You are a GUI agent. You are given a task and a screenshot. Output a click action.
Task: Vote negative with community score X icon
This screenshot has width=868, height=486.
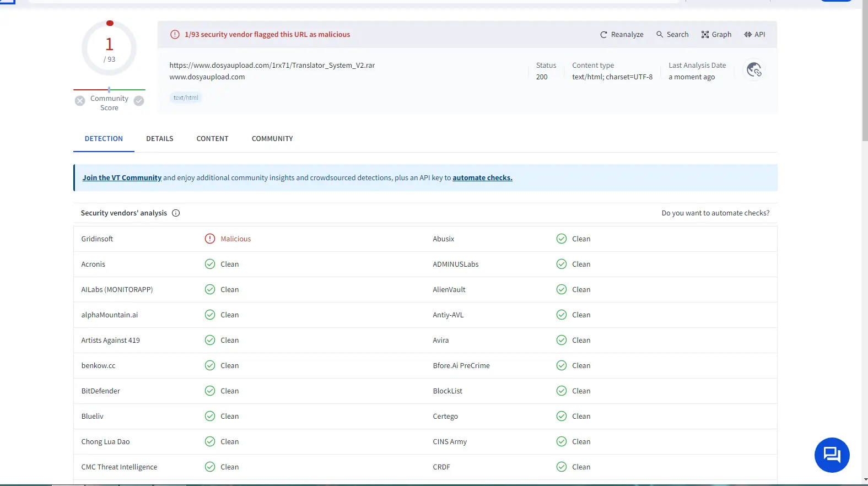click(80, 100)
